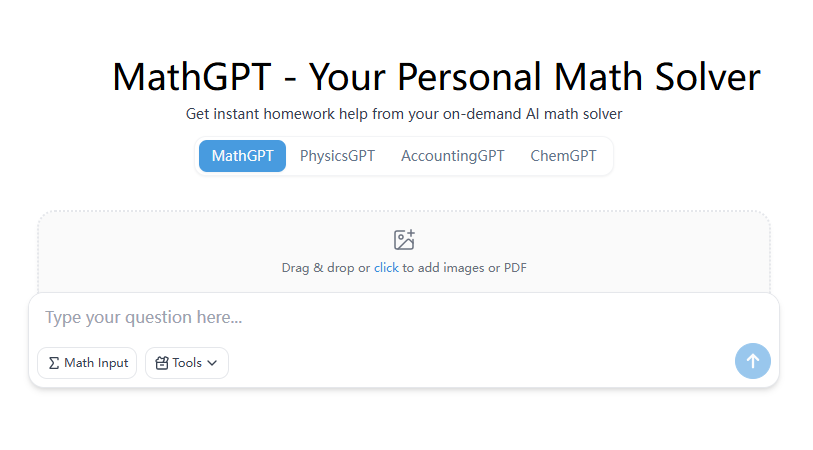
Task: Click the "to add images or PDF" text
Action: click(x=464, y=268)
